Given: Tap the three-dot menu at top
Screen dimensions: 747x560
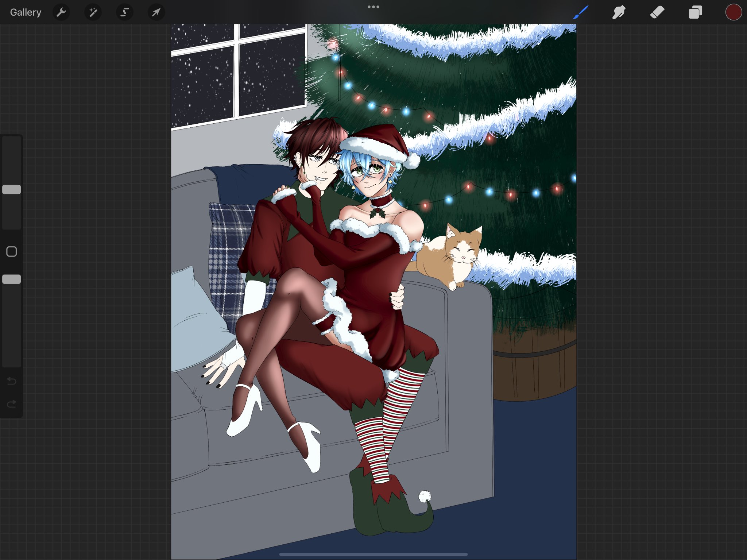Looking at the screenshot, I should tap(373, 7).
